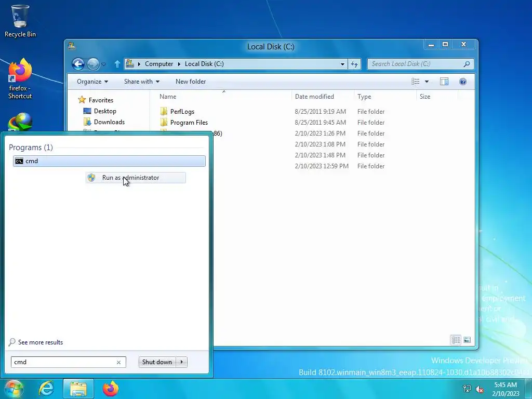
Task: Click the magnifier icon in search box
Action: pyautogui.click(x=467, y=64)
